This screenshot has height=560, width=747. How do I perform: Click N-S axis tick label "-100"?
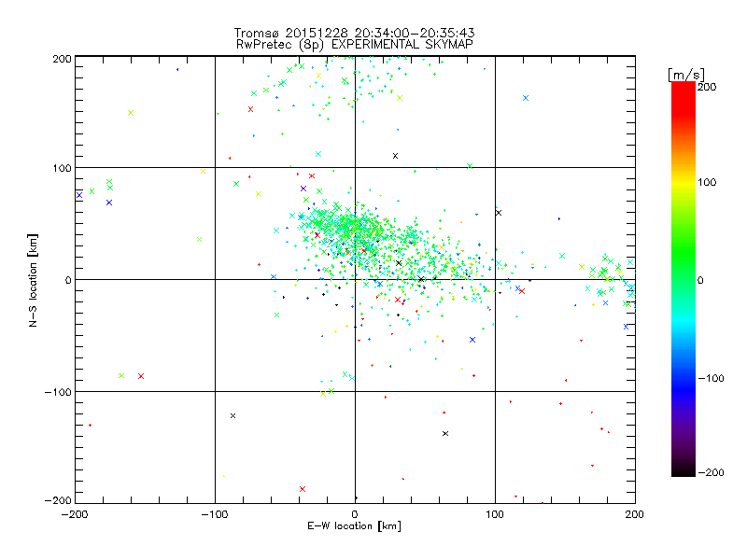point(58,392)
